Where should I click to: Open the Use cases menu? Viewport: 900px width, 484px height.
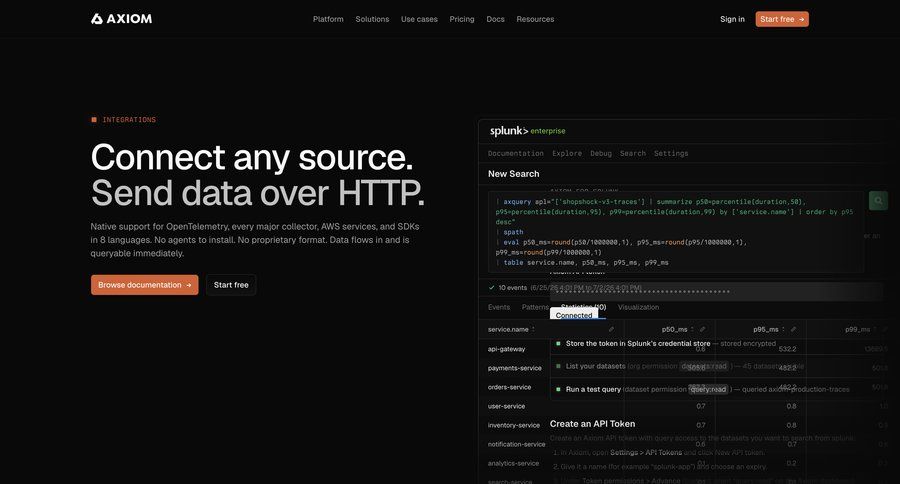(419, 19)
